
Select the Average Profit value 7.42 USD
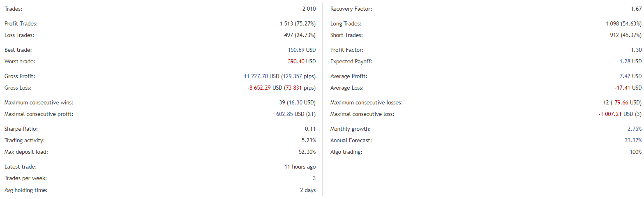(x=630, y=76)
